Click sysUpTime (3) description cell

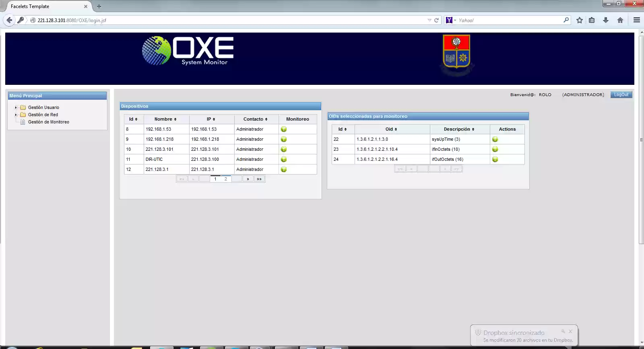(x=460, y=139)
